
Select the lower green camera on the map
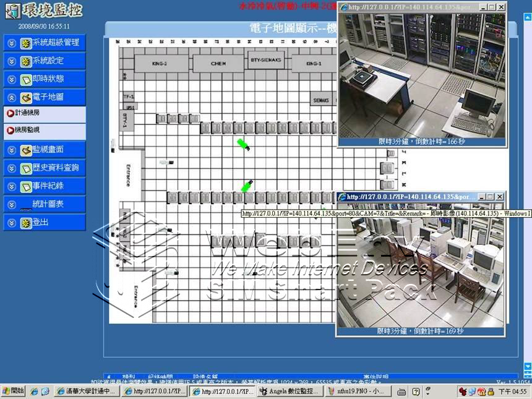(247, 186)
